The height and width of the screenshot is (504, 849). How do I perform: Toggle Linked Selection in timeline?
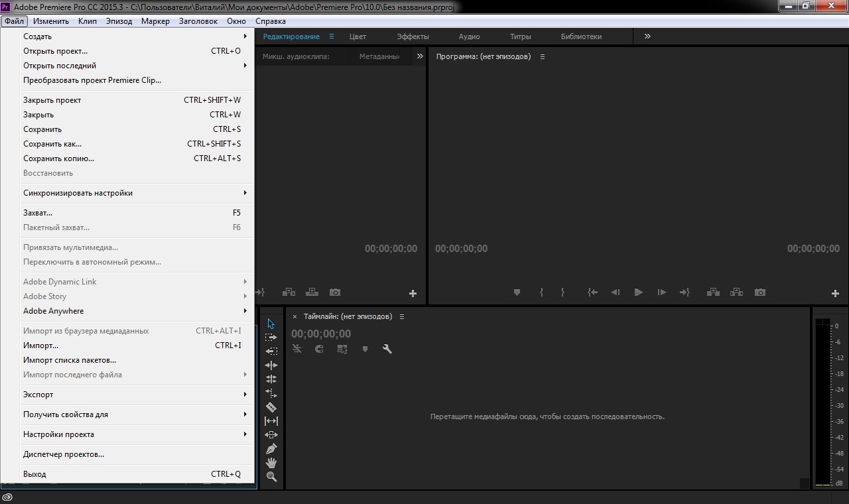click(x=342, y=349)
